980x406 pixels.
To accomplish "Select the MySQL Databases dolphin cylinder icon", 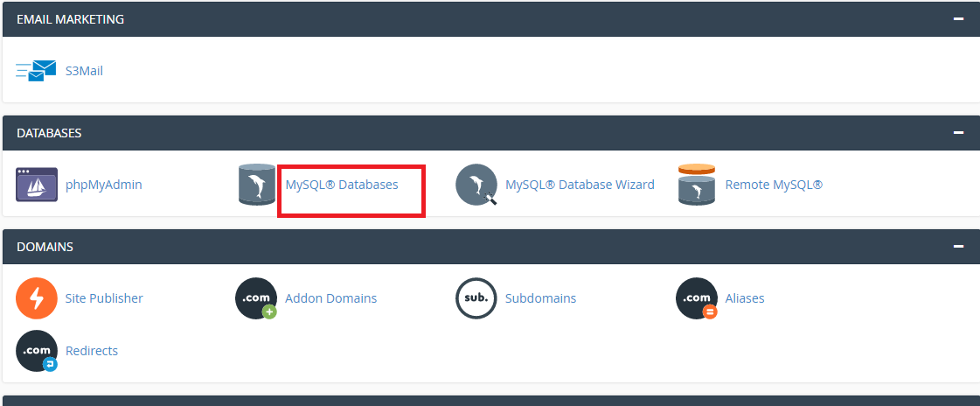I will 257,185.
